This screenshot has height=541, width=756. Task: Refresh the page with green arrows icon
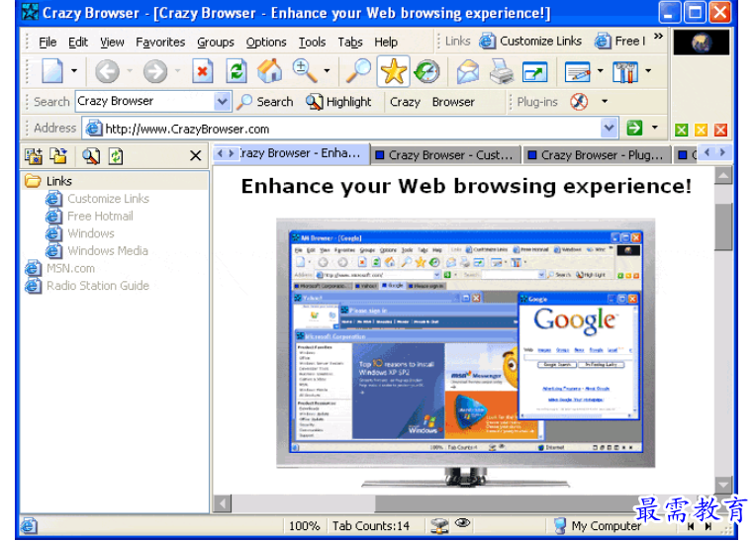pos(236,71)
